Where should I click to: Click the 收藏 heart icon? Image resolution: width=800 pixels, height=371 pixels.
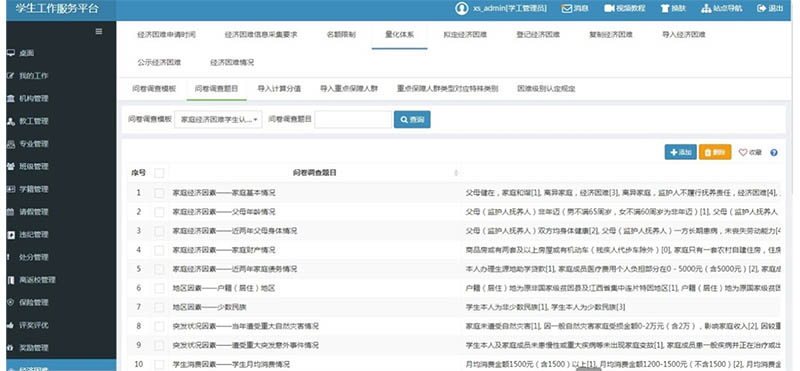point(743,152)
